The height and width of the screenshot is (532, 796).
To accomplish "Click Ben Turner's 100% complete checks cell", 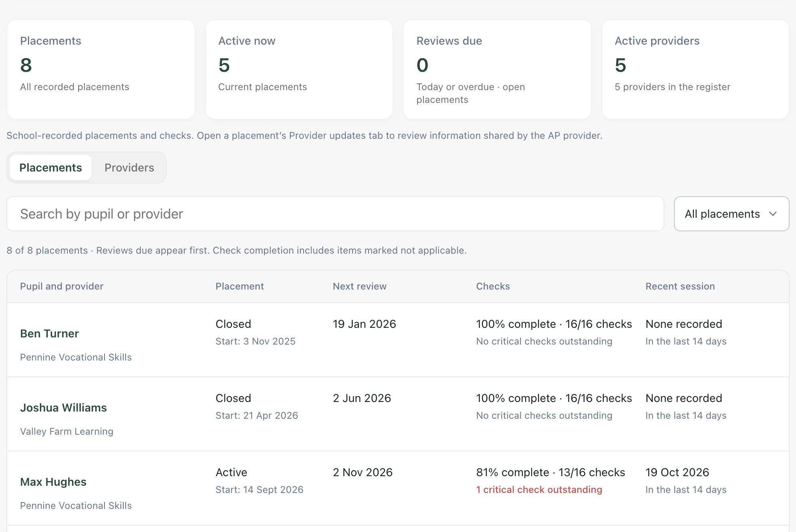I will point(554,324).
